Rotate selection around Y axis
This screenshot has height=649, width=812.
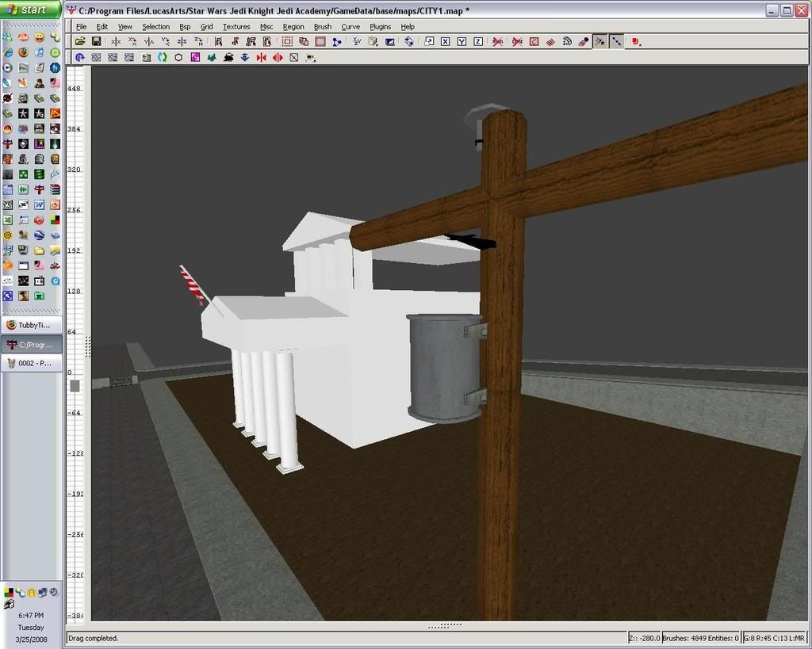click(166, 41)
